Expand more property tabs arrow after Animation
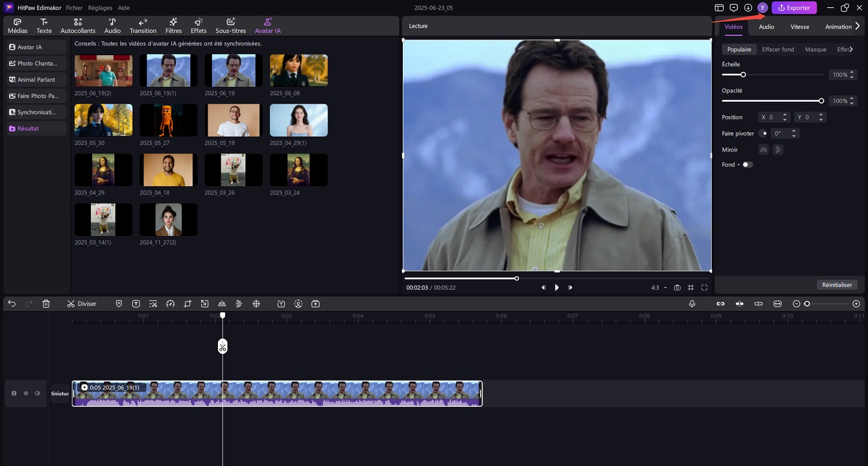Screen dimensions: 868x466 [x=858, y=26]
